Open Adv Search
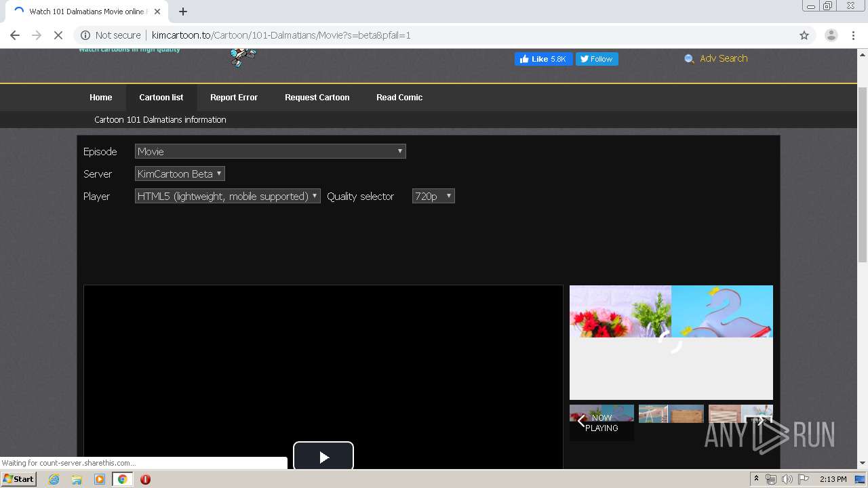Image resolution: width=868 pixels, height=488 pixels. [724, 58]
